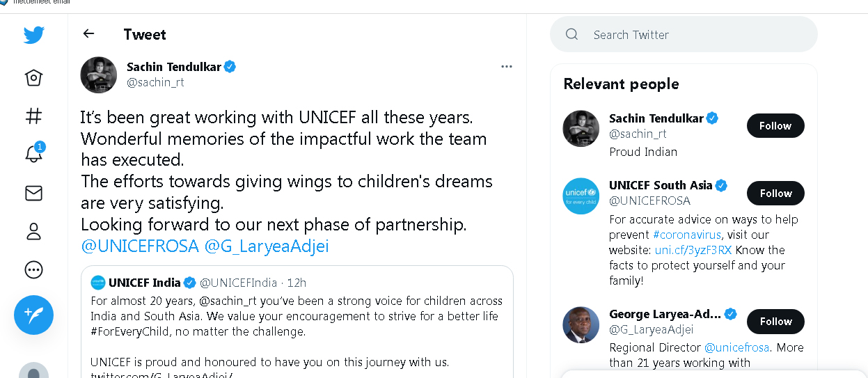The width and height of the screenshot is (868, 378).
Task: Open the tweet's three-dot options menu
Action: click(x=507, y=67)
